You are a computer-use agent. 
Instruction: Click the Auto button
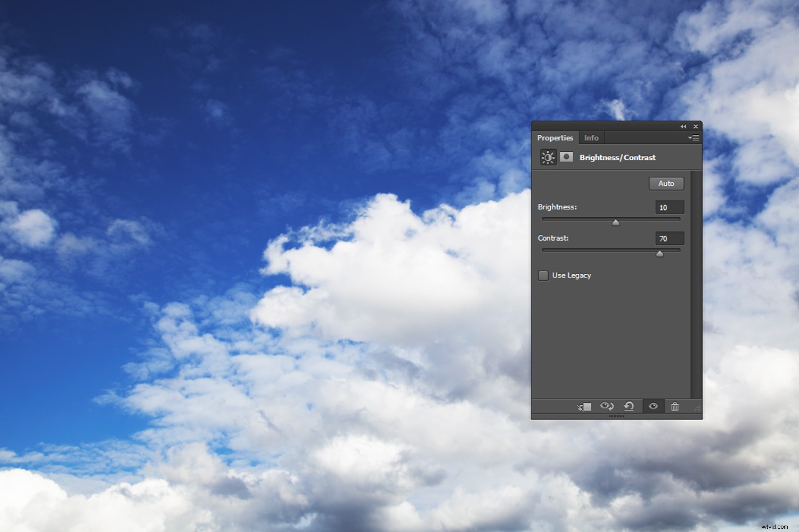tap(666, 183)
